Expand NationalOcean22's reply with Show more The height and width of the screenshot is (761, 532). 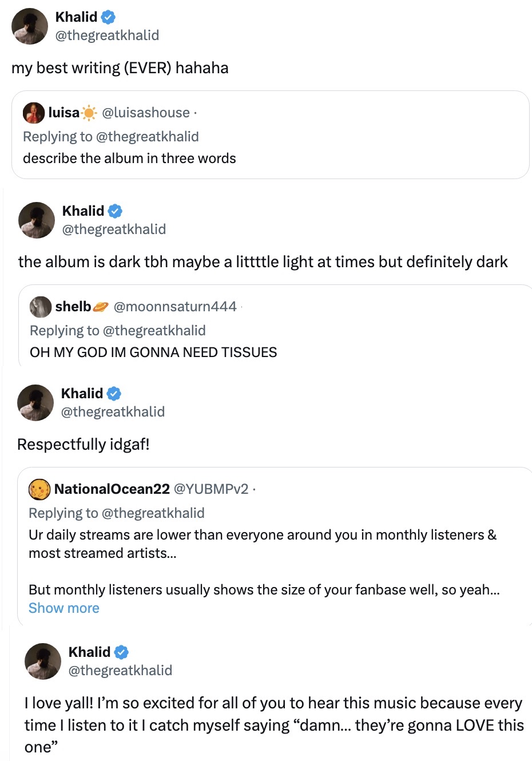pos(64,608)
